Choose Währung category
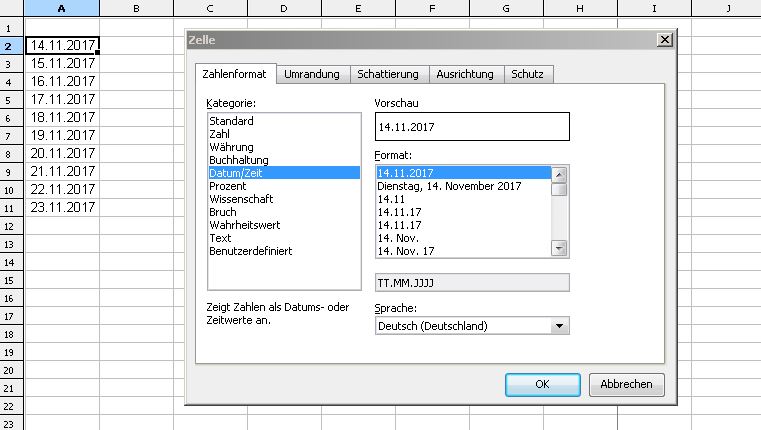Screen dimensions: 761x430 pyautogui.click(x=232, y=147)
